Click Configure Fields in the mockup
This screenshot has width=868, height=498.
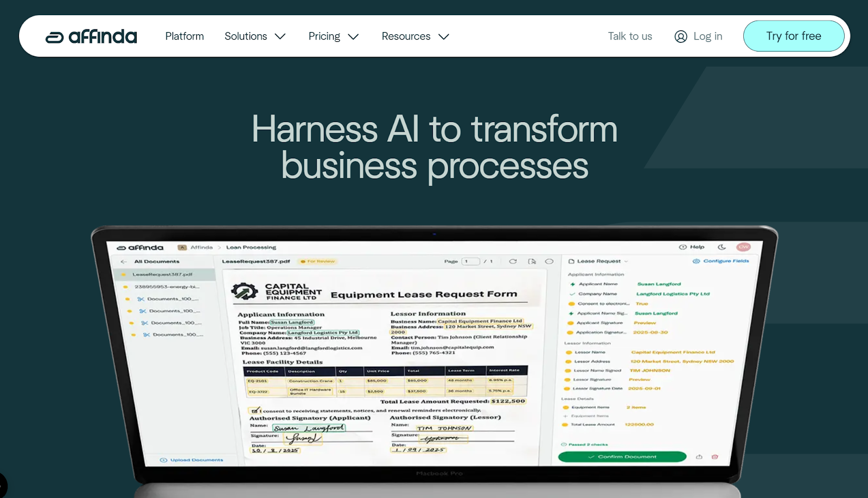tap(721, 261)
